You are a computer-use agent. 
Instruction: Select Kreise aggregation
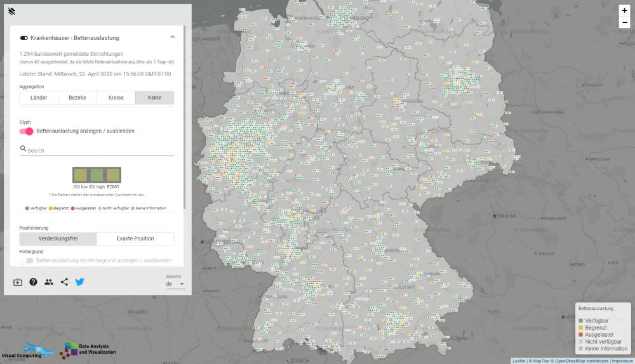(x=116, y=98)
